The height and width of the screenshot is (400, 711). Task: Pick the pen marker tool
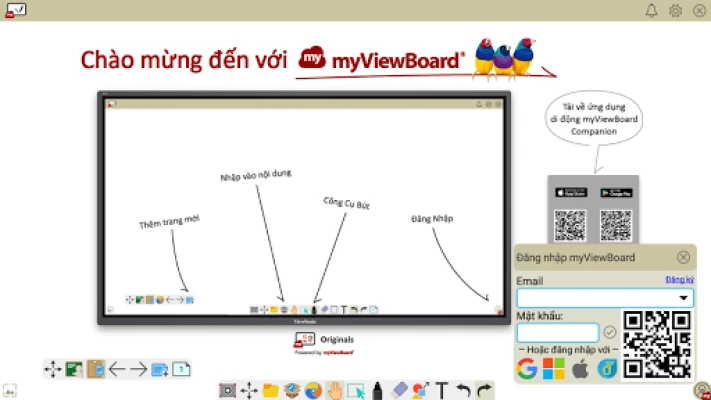tap(377, 390)
